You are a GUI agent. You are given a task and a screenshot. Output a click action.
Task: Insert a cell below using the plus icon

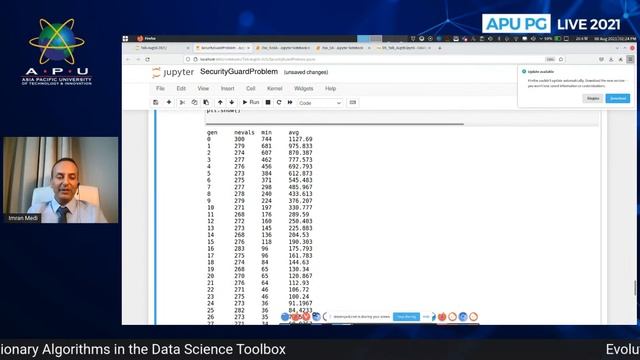(x=169, y=102)
